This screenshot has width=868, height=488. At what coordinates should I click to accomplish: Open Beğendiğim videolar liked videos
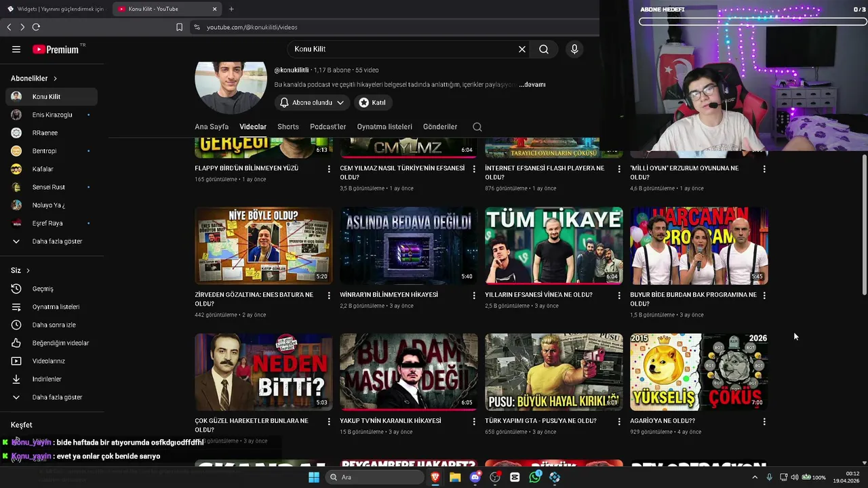point(52,343)
